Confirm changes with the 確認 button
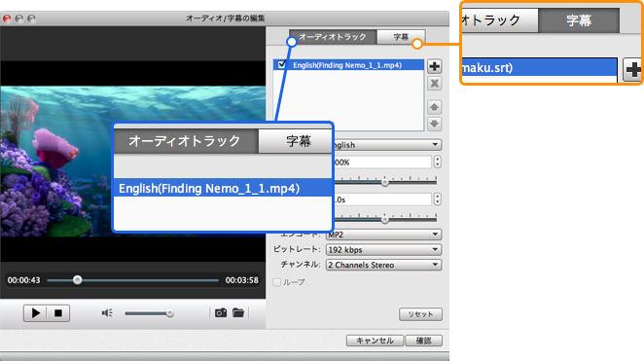The width and height of the screenshot is (644, 361). 423,341
